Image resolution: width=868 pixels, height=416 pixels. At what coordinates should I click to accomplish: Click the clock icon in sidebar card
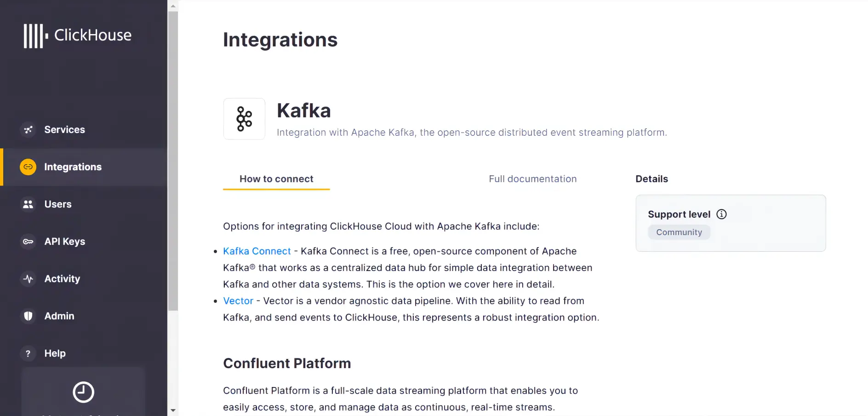(83, 392)
